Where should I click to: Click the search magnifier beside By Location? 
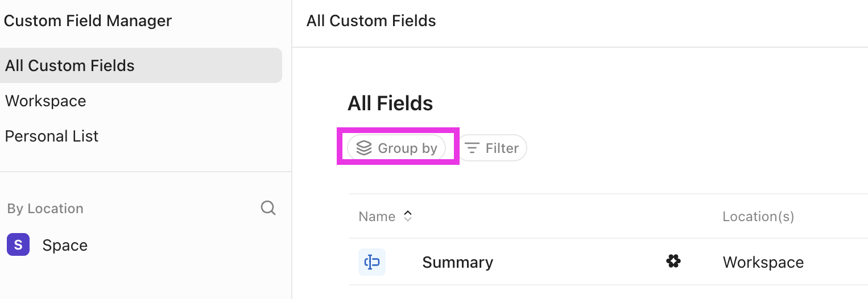[x=268, y=208]
